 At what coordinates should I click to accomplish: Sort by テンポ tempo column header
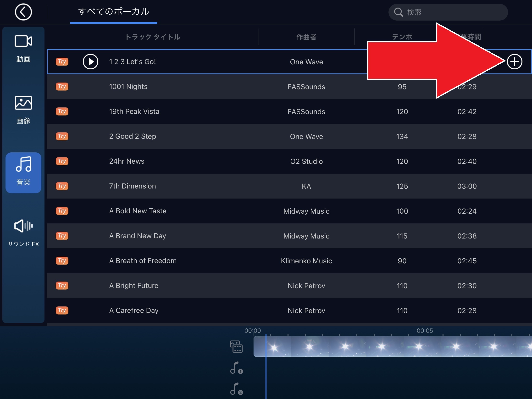402,37
